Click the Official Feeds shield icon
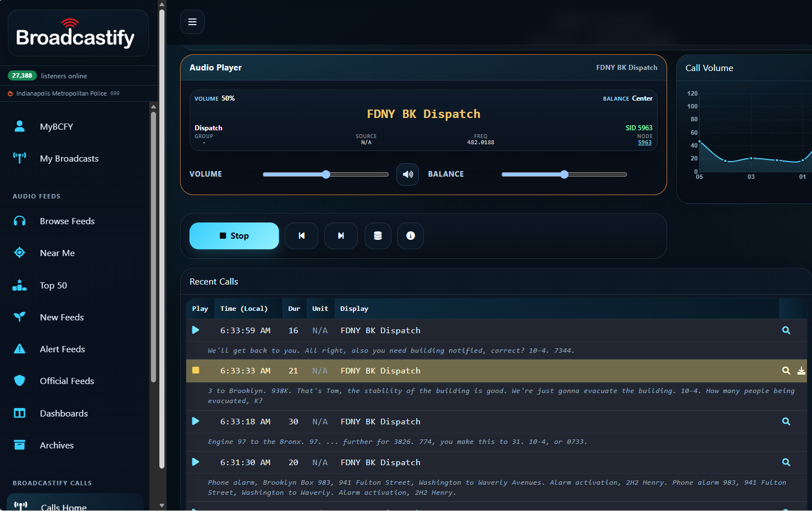Screen dimensions: 812x511 click(20, 381)
